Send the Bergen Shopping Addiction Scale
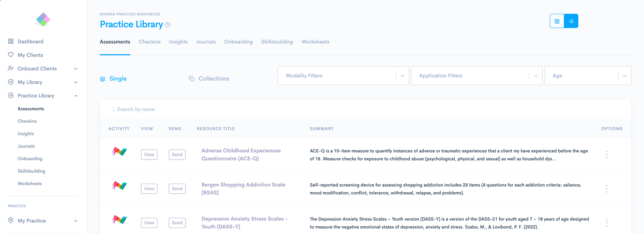 (177, 188)
